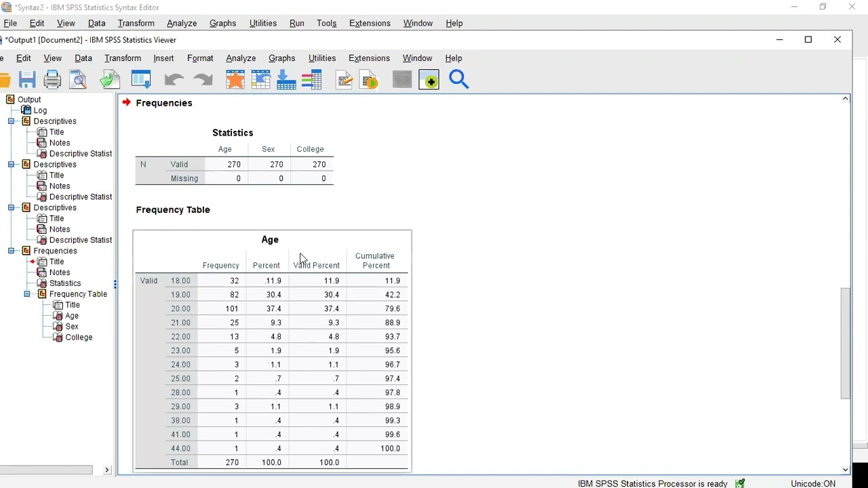Screen dimensions: 868x488
Task: Open Tools menu in Syntax Editor window
Action: [x=326, y=23]
